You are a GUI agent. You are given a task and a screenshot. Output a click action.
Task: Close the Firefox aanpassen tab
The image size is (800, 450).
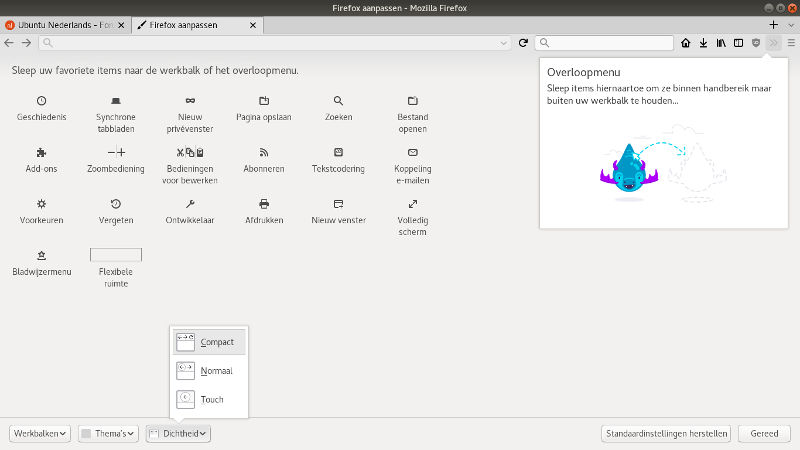(253, 25)
